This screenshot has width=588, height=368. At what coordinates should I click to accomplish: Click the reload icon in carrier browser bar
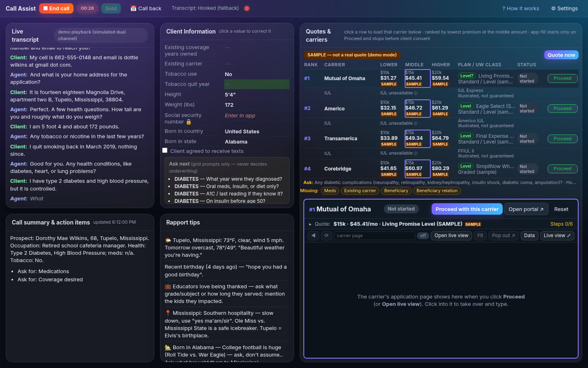coord(327,236)
